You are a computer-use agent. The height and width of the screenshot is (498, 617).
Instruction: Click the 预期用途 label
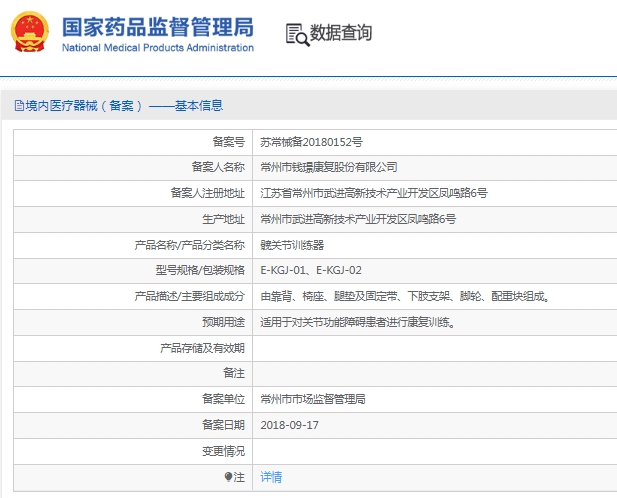pos(224,322)
